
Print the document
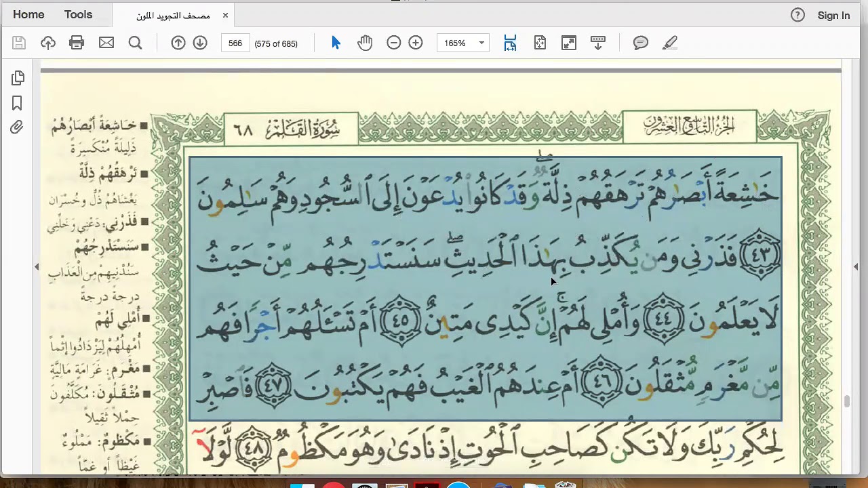coord(77,43)
